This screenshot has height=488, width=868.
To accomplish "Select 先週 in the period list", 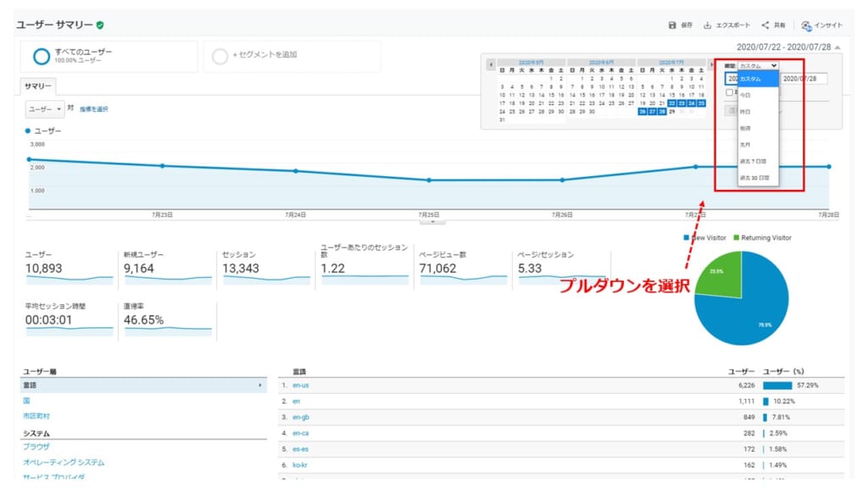I will [757, 129].
